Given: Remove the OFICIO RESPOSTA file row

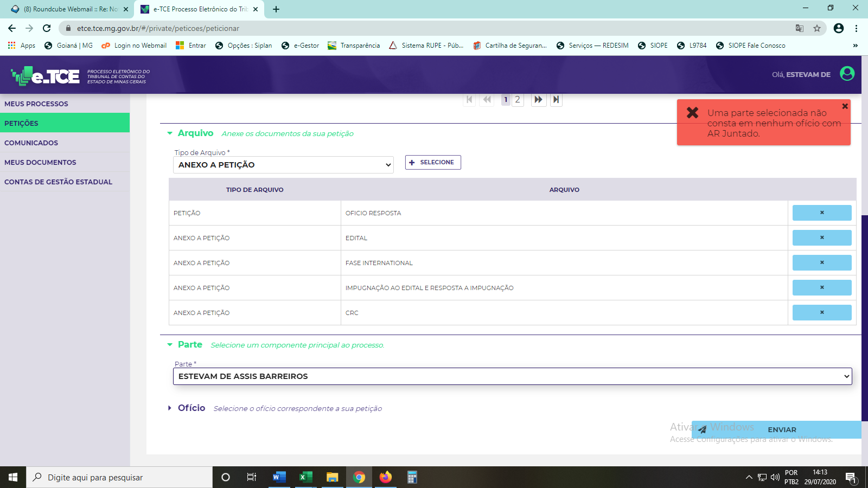Looking at the screenshot, I should tap(821, 213).
